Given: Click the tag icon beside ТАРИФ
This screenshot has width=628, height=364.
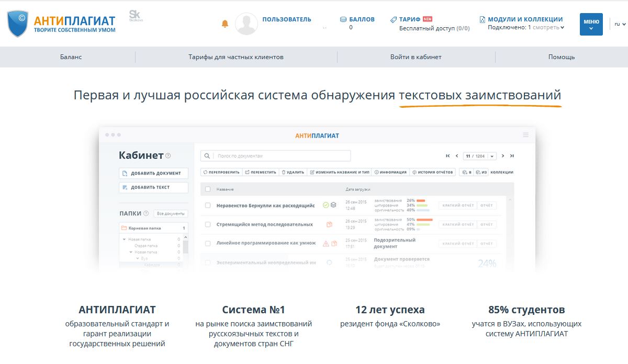Looking at the screenshot, I should 394,19.
